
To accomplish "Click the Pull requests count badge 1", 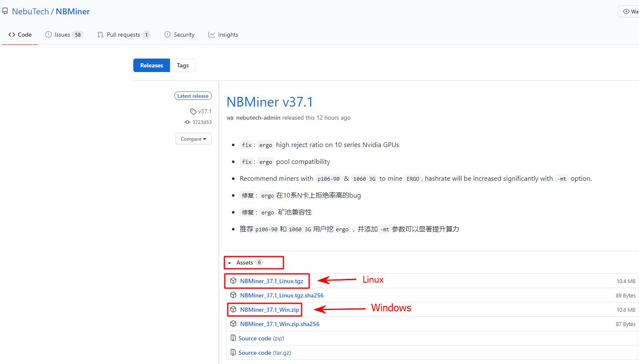I will tap(146, 35).
